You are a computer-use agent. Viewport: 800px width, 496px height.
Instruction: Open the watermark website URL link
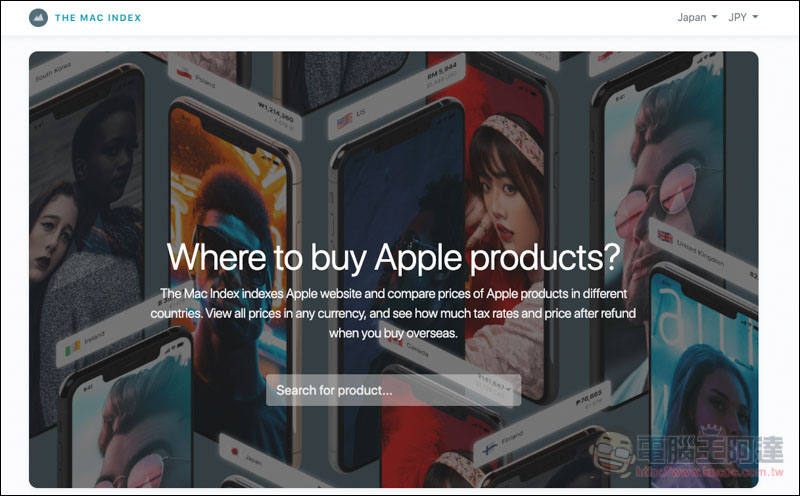tap(709, 472)
